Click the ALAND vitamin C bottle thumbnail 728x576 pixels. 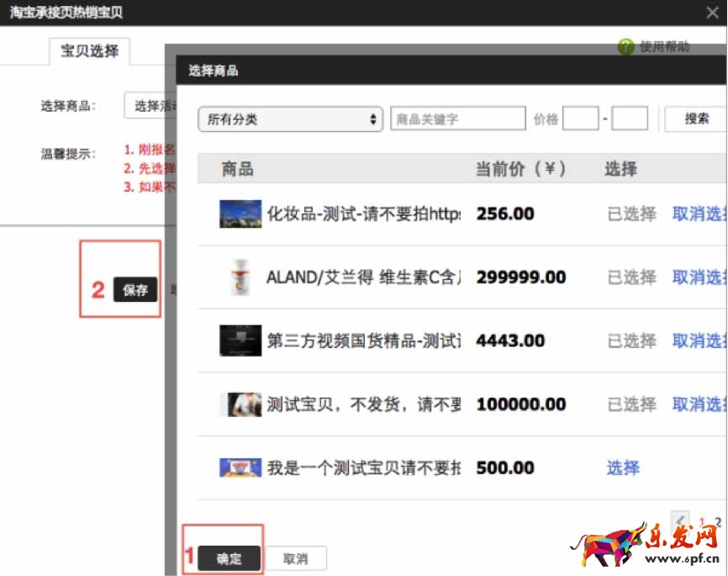coord(240,277)
